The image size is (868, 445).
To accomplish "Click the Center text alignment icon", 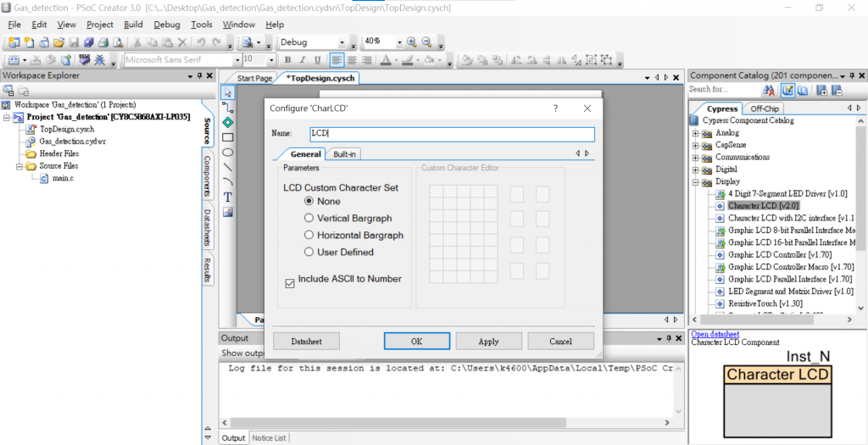I will [x=352, y=60].
